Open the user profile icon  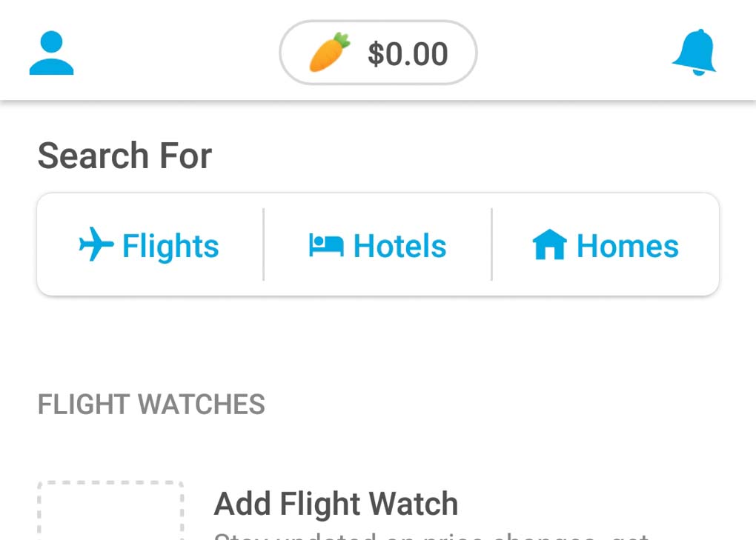52,53
